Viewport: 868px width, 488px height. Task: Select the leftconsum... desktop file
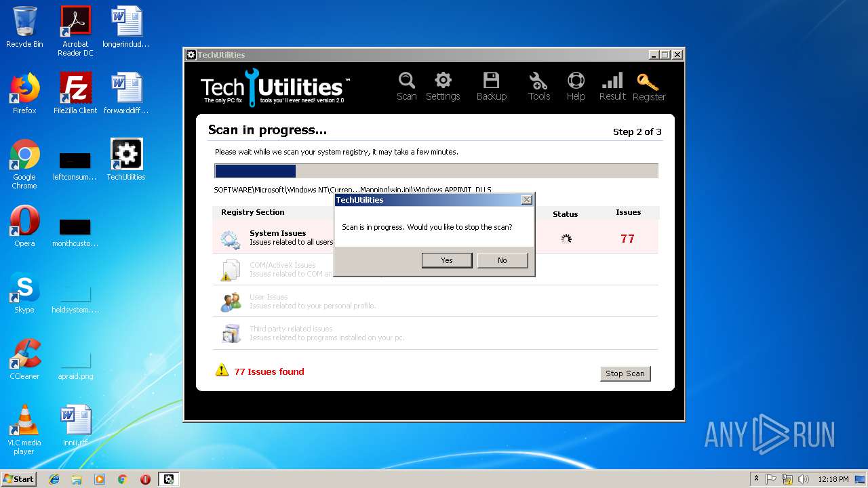tap(75, 166)
